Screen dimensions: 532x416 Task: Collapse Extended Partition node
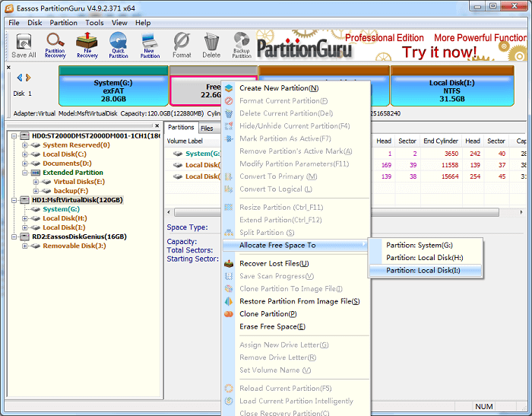click(x=24, y=173)
